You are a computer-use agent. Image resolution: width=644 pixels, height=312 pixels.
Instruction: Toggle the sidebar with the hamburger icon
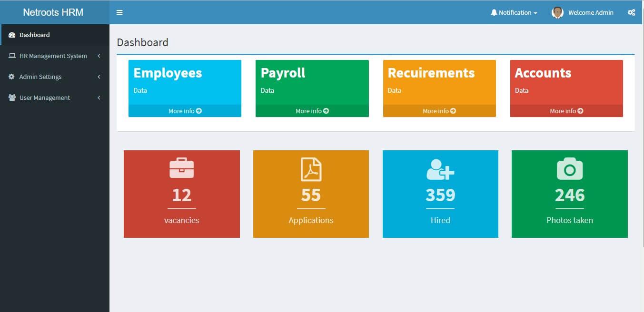click(119, 12)
